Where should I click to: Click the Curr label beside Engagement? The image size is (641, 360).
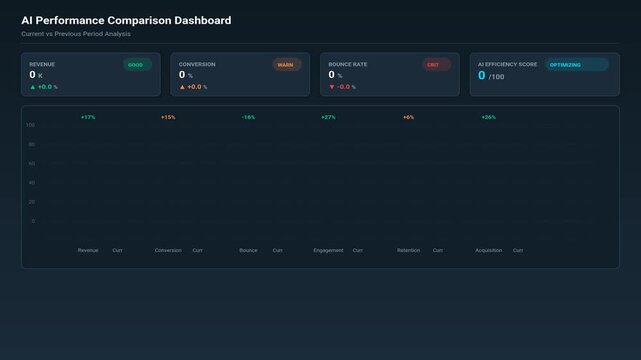coord(358,250)
